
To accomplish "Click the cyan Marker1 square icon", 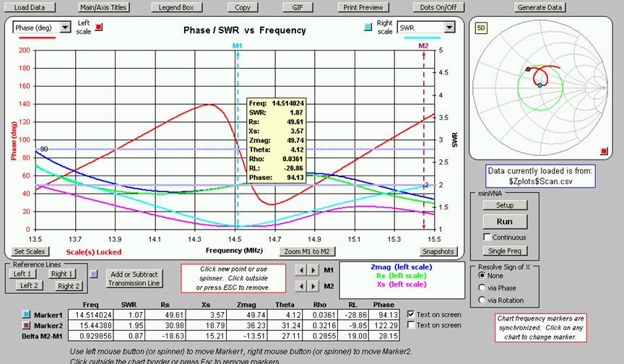I will [x=27, y=315].
